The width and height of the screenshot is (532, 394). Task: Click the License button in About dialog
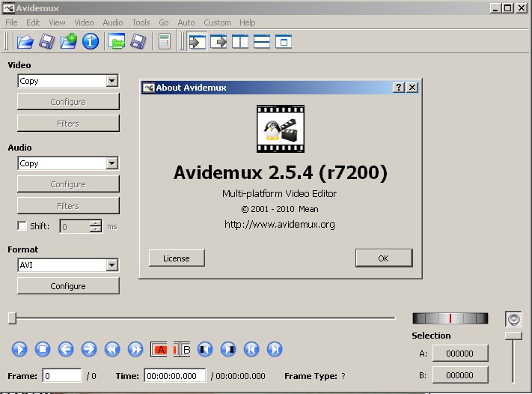176,258
